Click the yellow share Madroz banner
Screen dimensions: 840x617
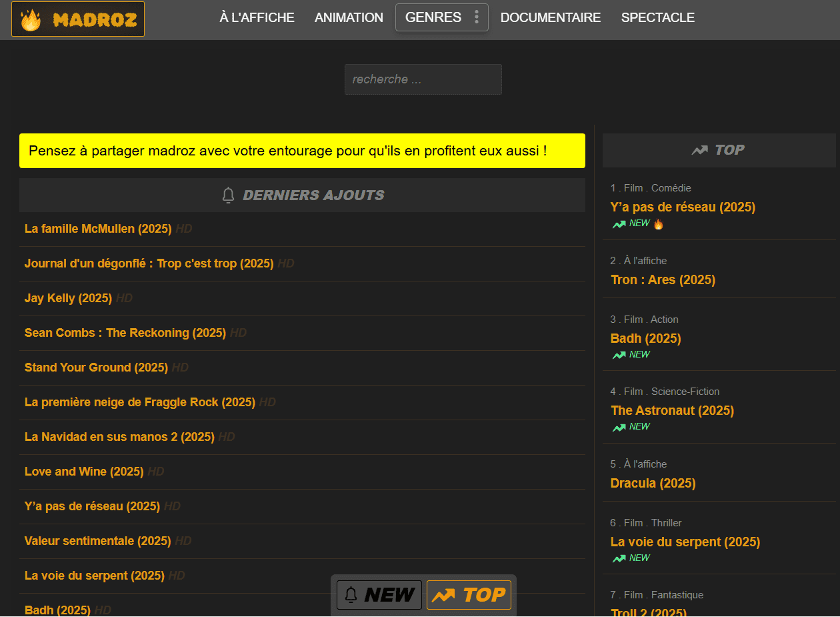click(x=302, y=151)
